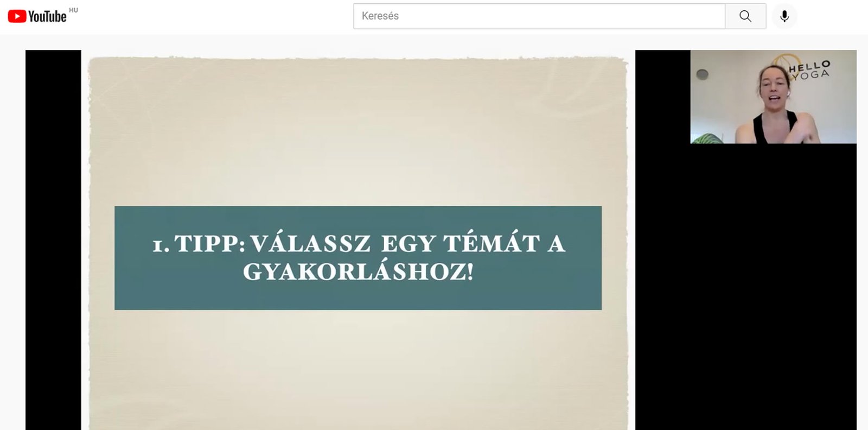Start voice search with microphone icon
868x430 pixels.
click(784, 16)
